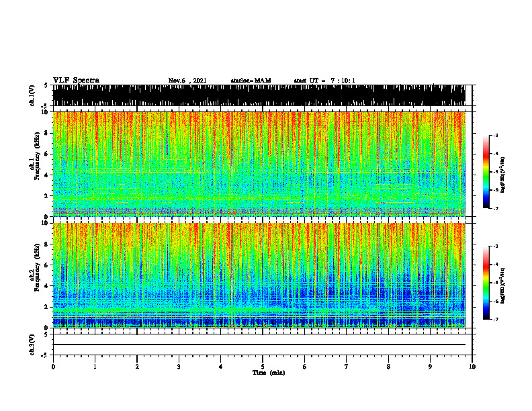Click the "0" tick on the time axis

coord(53,367)
